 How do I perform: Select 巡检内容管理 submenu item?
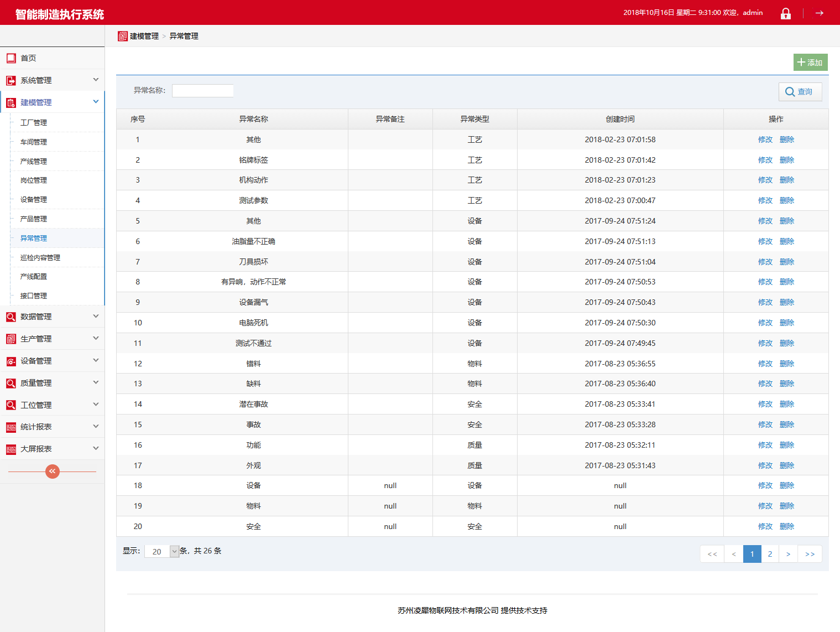[40, 257]
